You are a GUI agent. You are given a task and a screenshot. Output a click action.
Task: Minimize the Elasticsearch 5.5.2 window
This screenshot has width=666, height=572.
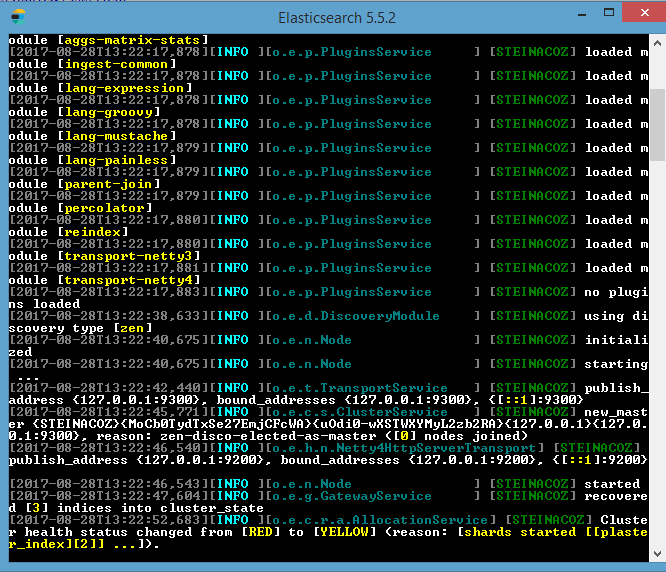click(x=582, y=15)
